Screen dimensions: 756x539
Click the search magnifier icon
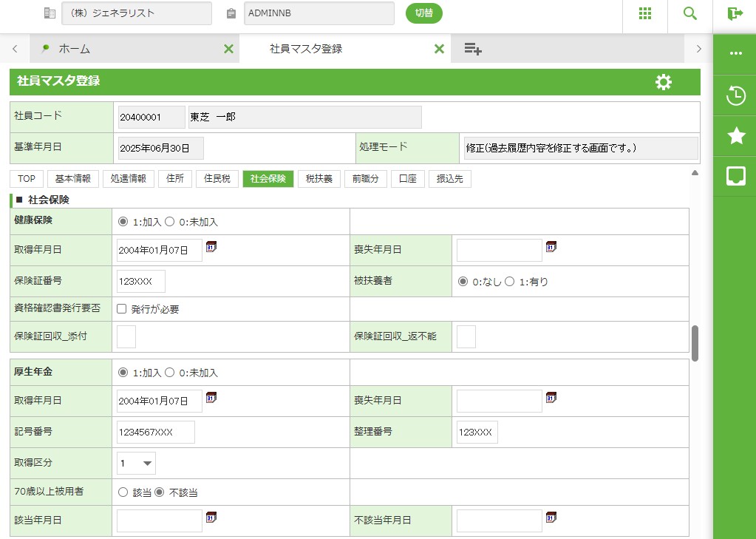689,13
